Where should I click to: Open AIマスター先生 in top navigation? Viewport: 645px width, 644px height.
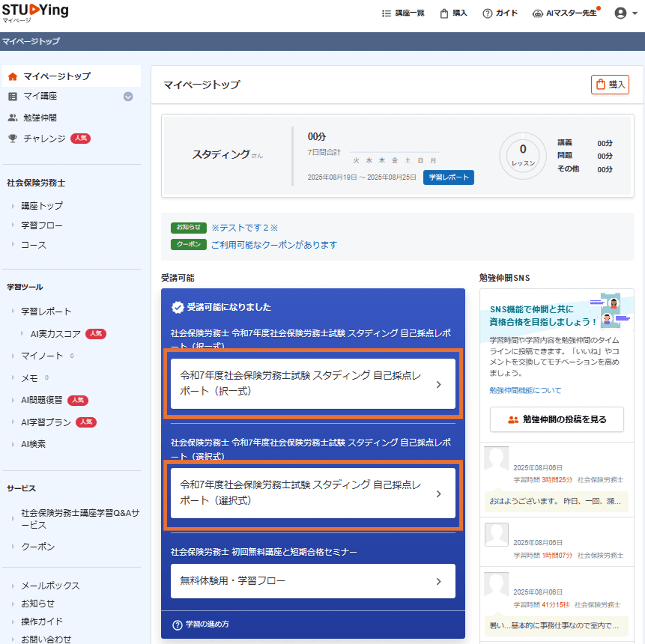(571, 13)
